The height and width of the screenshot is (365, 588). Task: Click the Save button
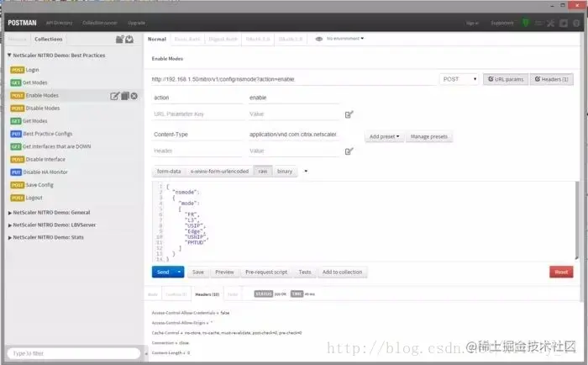[x=198, y=272]
